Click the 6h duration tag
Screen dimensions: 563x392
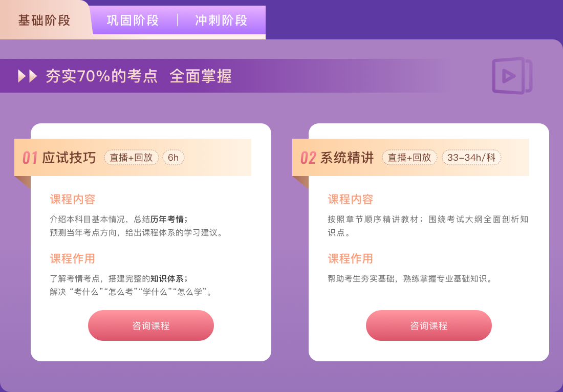(x=174, y=157)
